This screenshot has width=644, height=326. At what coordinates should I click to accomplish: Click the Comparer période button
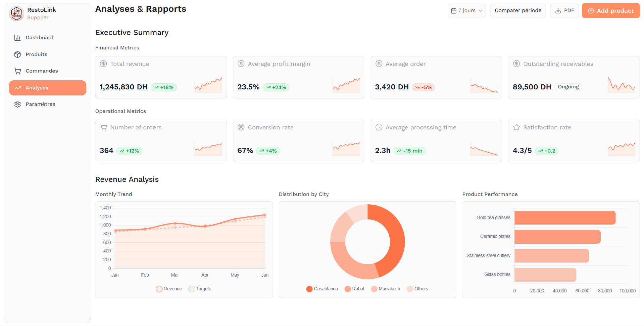tap(518, 10)
